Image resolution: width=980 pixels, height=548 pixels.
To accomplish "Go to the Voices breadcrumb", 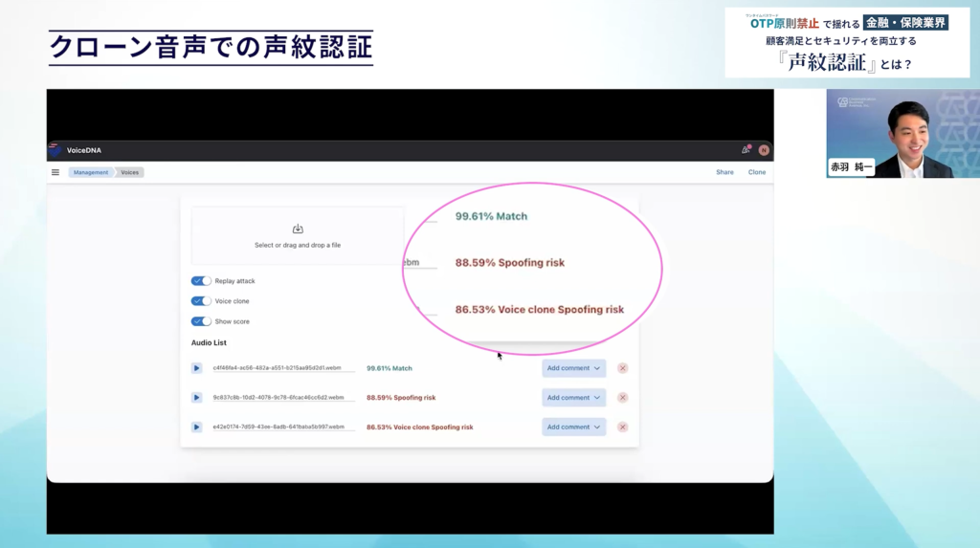I will pyautogui.click(x=130, y=172).
